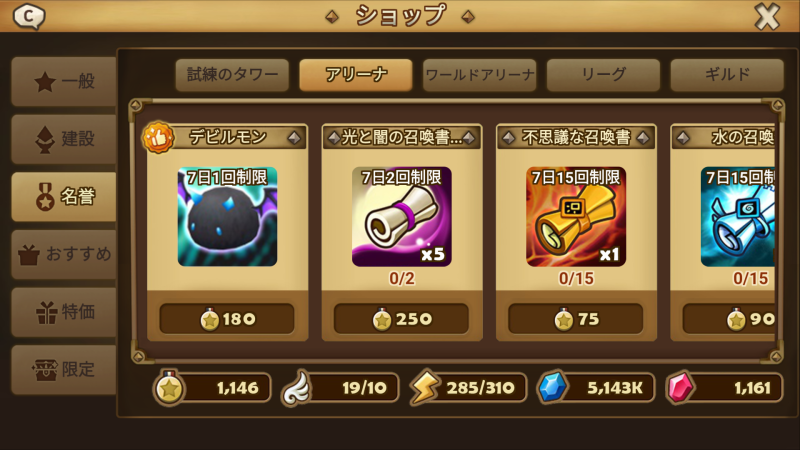
Task: Open the chat bubble icon
Action: 29,16
